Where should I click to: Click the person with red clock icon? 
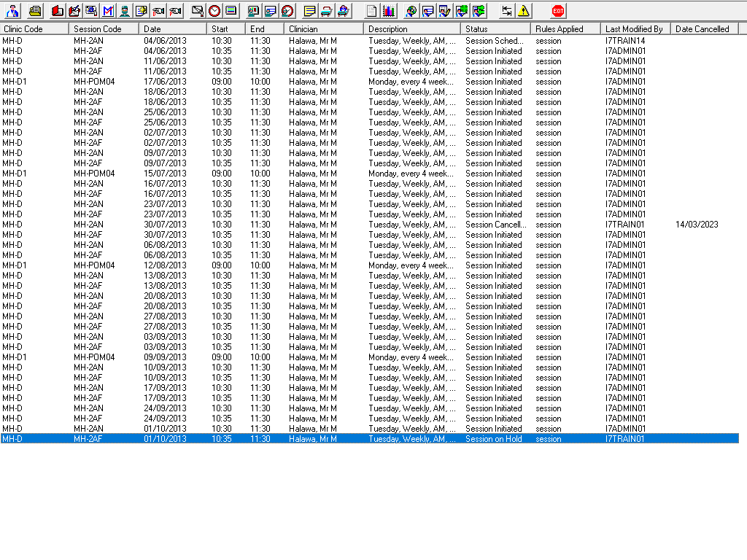coord(287,10)
